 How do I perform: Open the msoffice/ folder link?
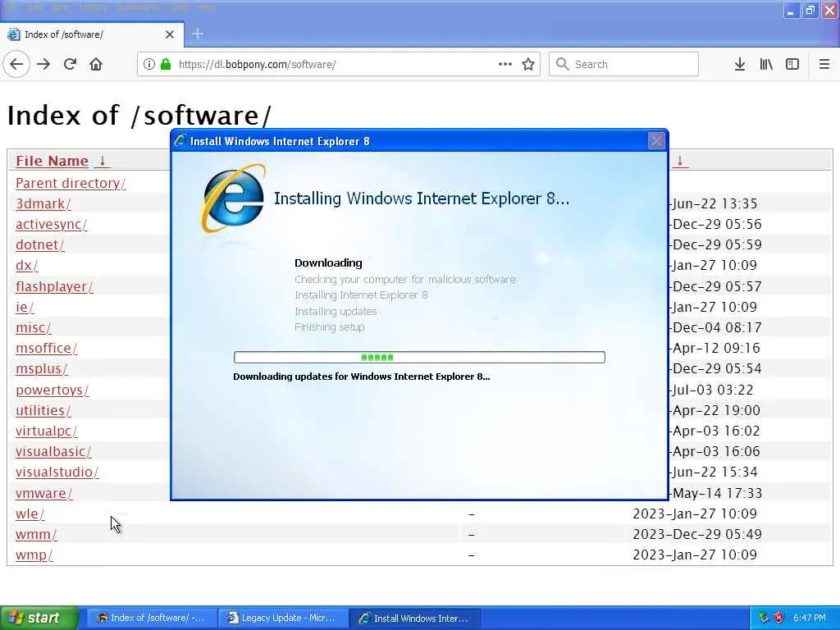tap(46, 348)
